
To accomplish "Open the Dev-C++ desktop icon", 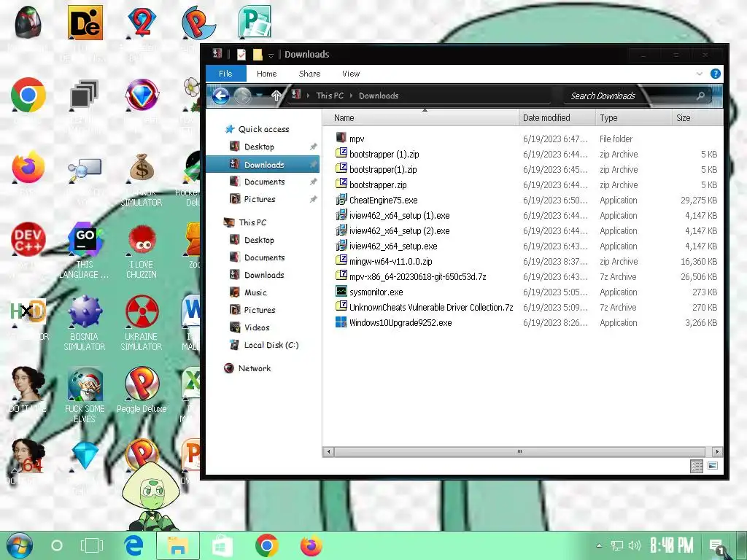I will (x=28, y=239).
